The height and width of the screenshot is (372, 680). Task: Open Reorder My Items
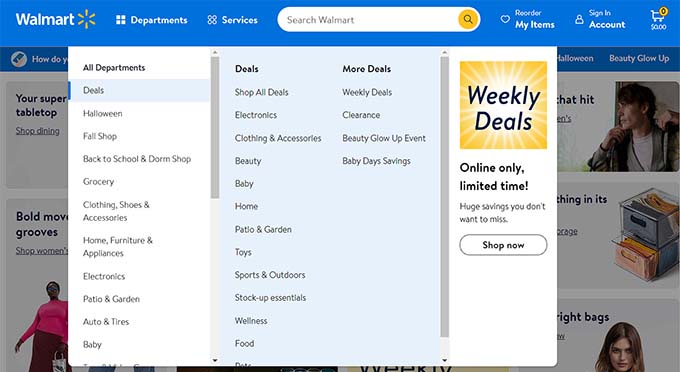pyautogui.click(x=528, y=19)
